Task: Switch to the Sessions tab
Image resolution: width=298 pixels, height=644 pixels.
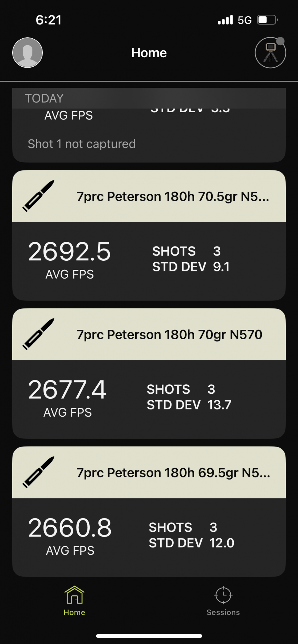Action: pyautogui.click(x=223, y=612)
